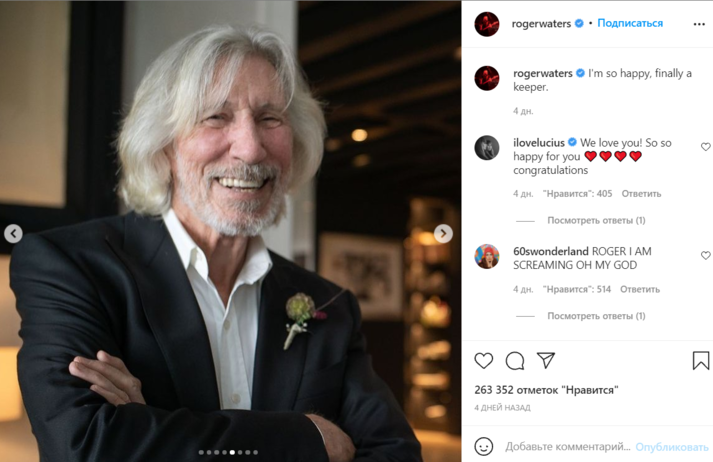Reply to ilovelucius comment
Image resolution: width=713 pixels, height=462 pixels.
point(641,194)
